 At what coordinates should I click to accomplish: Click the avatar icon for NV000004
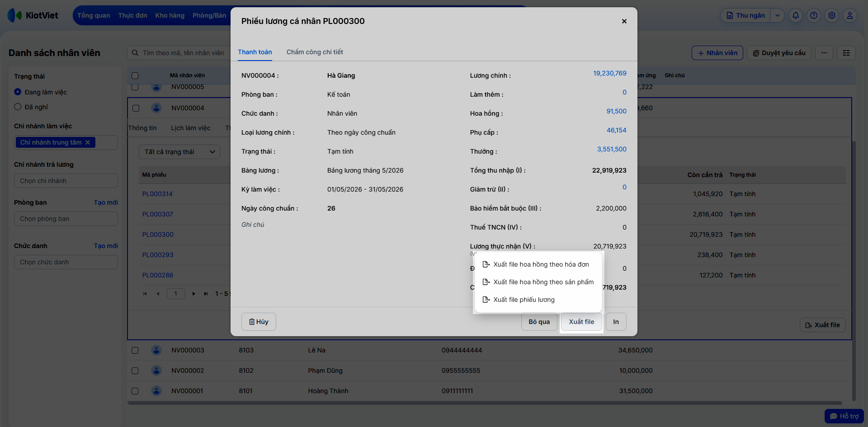[x=156, y=108]
